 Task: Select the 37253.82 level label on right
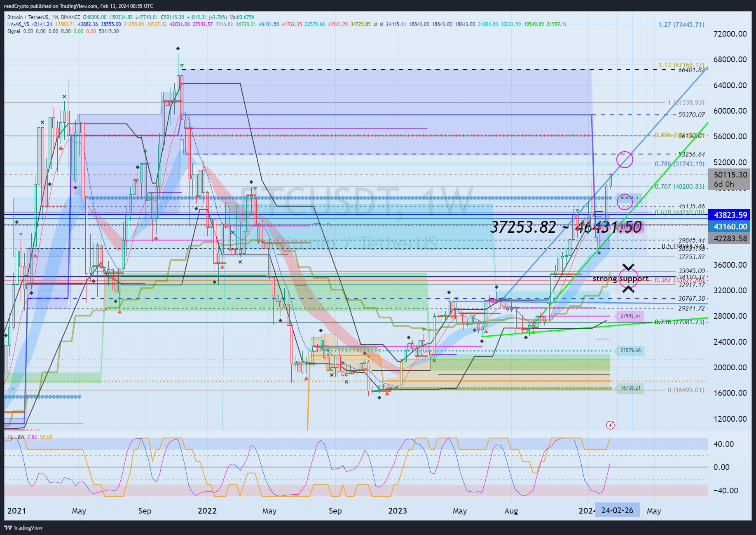692,257
